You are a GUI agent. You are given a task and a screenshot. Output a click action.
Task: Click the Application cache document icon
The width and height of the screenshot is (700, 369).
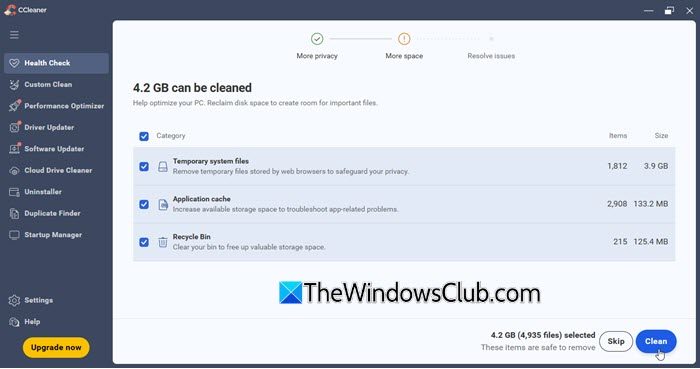coord(163,204)
